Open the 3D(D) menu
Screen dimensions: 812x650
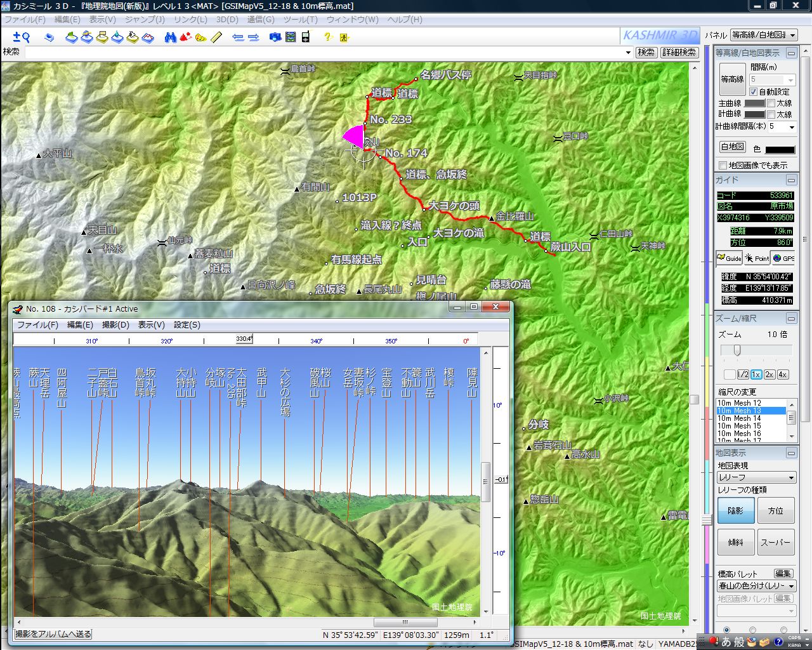coord(227,19)
